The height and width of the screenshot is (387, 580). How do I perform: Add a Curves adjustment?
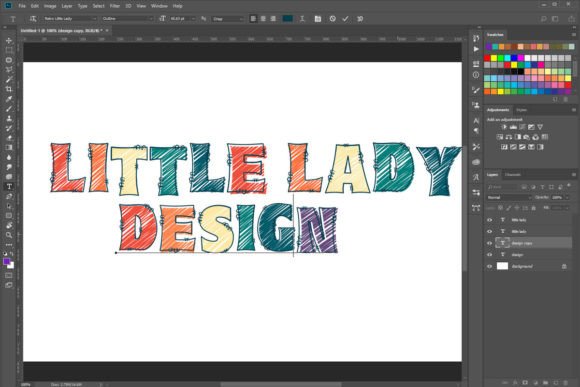point(522,127)
